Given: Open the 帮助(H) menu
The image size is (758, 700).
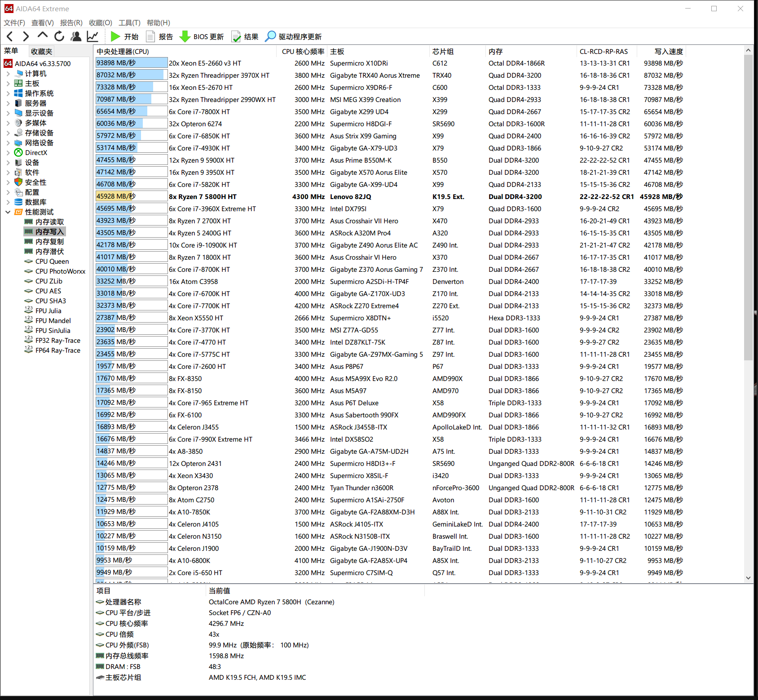Looking at the screenshot, I should [159, 22].
